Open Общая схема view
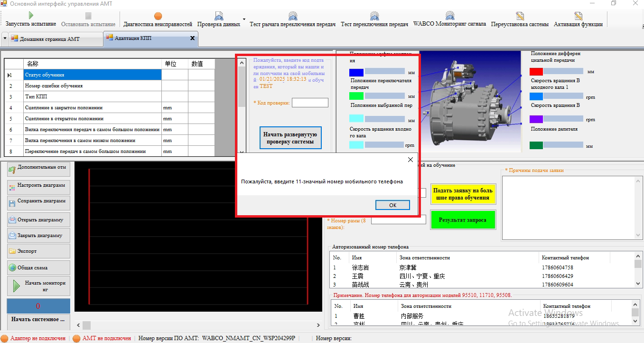644x343 pixels. (38, 267)
